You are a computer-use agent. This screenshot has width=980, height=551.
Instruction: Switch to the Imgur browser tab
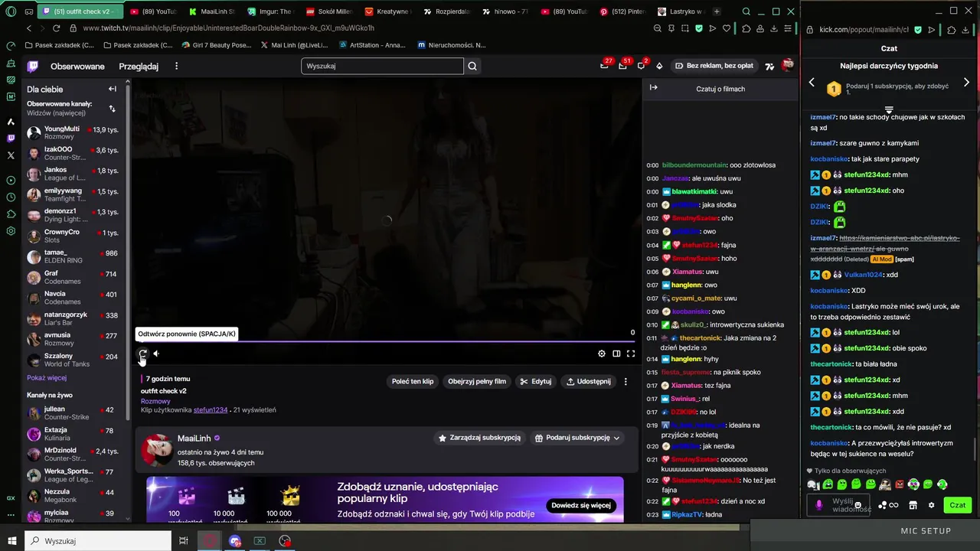(x=271, y=11)
